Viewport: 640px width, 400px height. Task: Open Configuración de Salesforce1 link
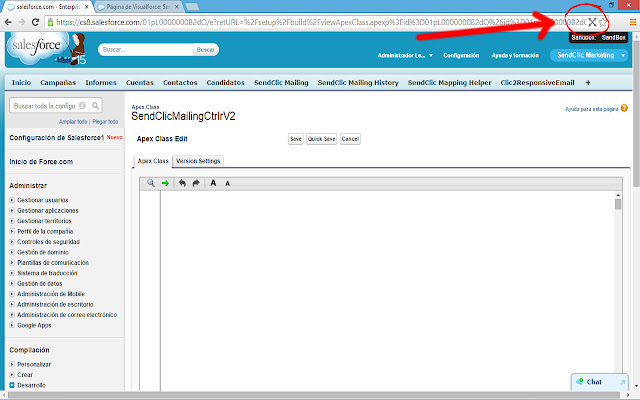pyautogui.click(x=57, y=138)
